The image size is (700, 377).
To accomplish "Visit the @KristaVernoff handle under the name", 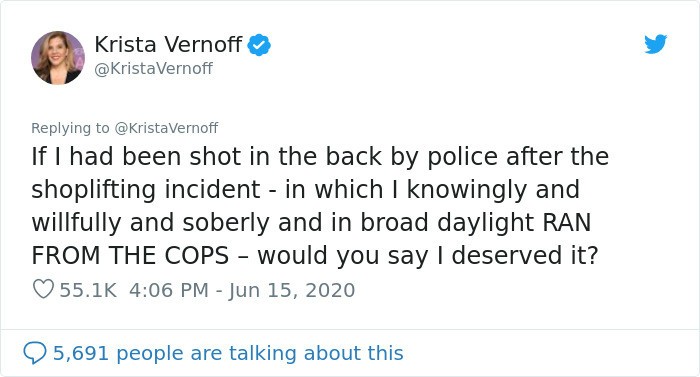I will [154, 68].
